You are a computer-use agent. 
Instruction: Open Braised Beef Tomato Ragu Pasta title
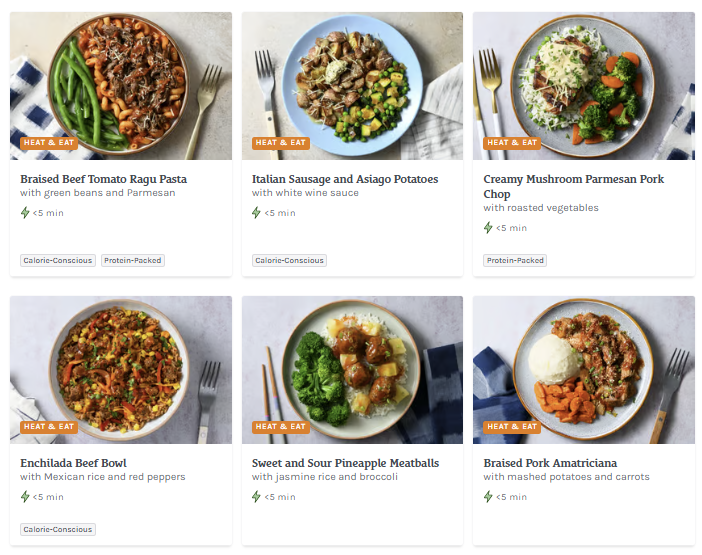point(104,179)
